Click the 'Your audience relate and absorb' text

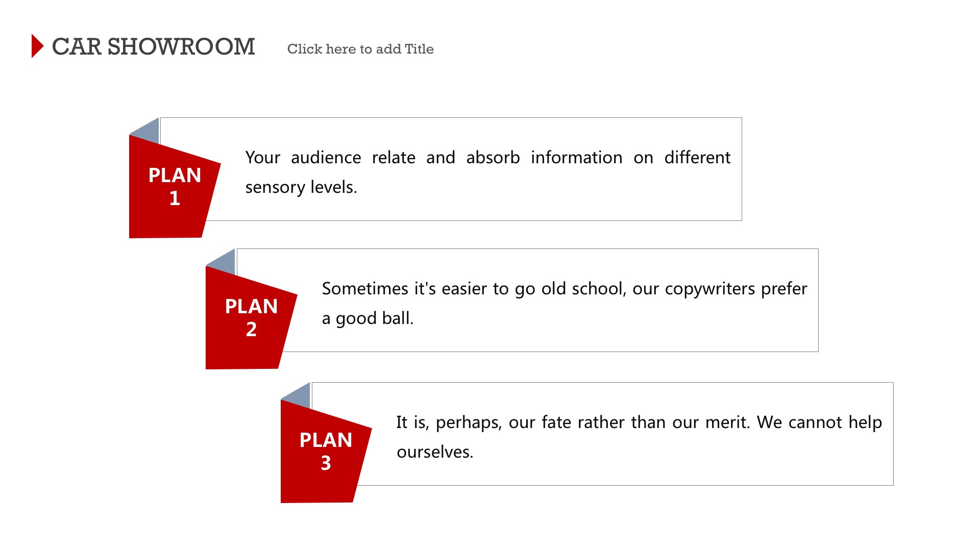click(382, 157)
